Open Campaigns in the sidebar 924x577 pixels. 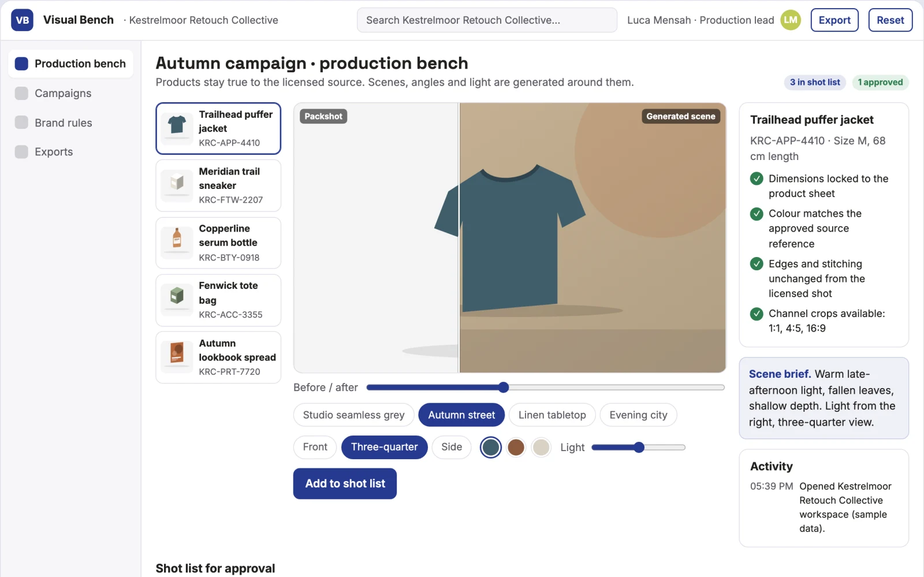pyautogui.click(x=70, y=93)
